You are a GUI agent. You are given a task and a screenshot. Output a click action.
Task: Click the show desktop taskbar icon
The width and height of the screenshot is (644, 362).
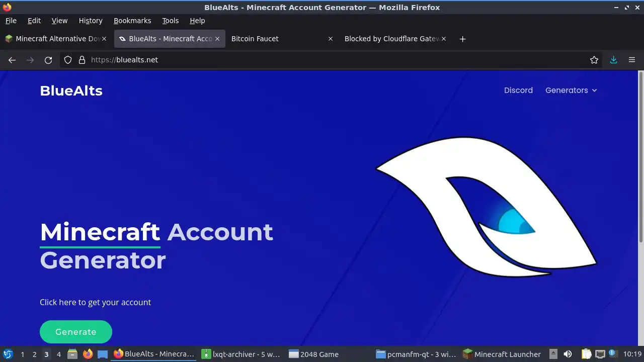pos(103,354)
